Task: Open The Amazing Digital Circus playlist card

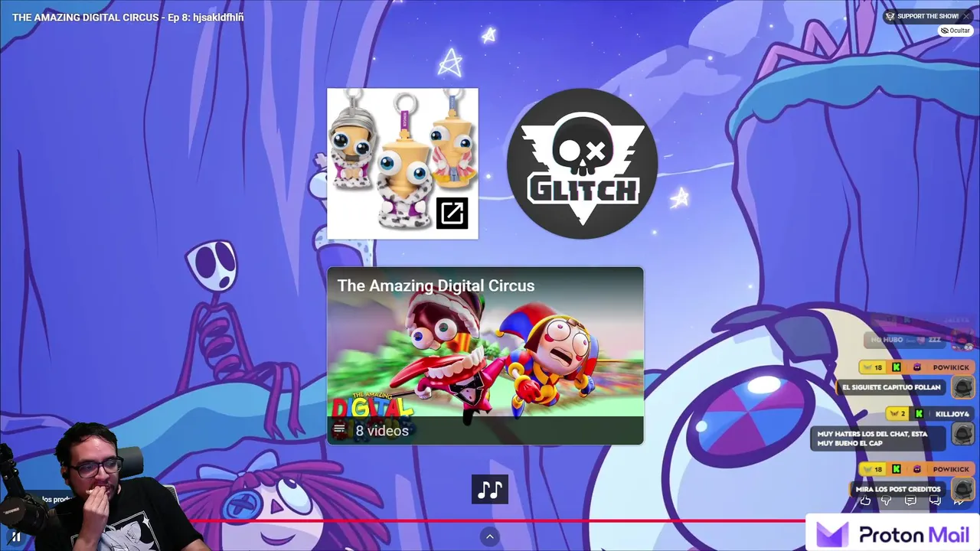Action: pyautogui.click(x=485, y=356)
